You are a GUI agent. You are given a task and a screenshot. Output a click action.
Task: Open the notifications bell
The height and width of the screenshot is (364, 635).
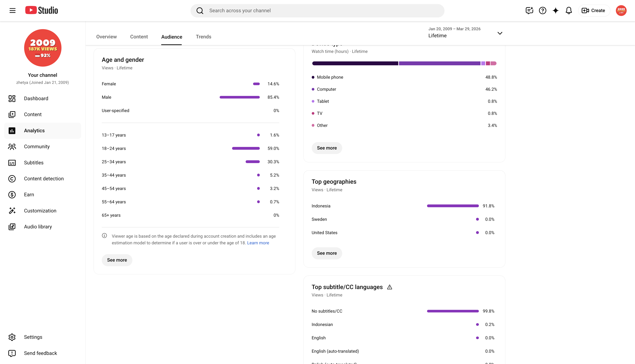point(569,11)
